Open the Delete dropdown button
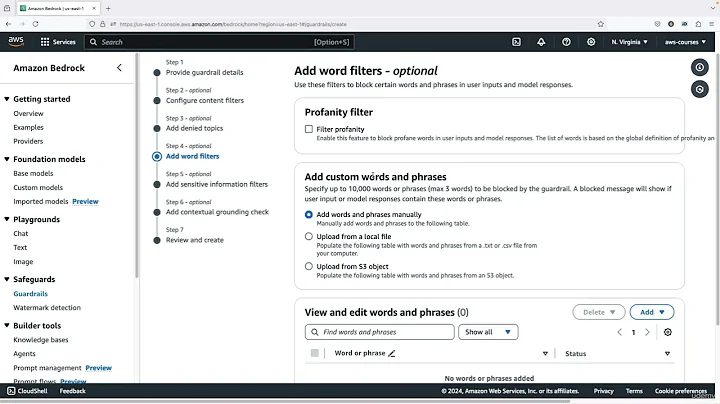The image size is (720, 404). click(599, 312)
